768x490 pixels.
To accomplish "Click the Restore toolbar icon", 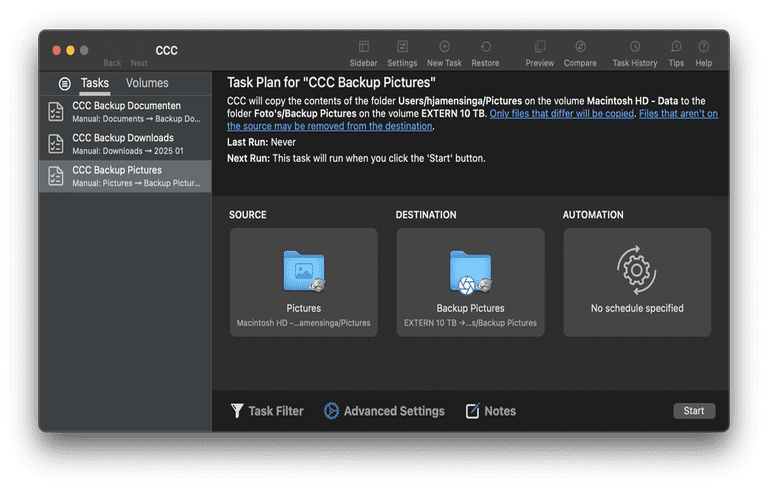I will coord(485,47).
